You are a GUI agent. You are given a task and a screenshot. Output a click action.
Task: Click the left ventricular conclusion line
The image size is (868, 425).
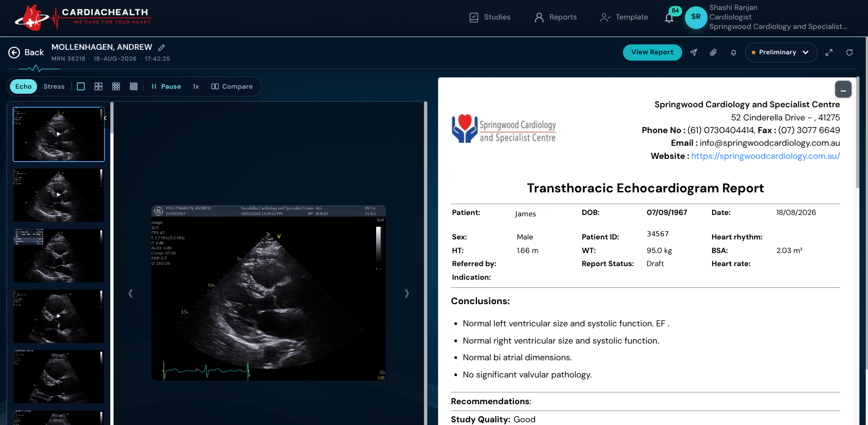pyautogui.click(x=566, y=324)
